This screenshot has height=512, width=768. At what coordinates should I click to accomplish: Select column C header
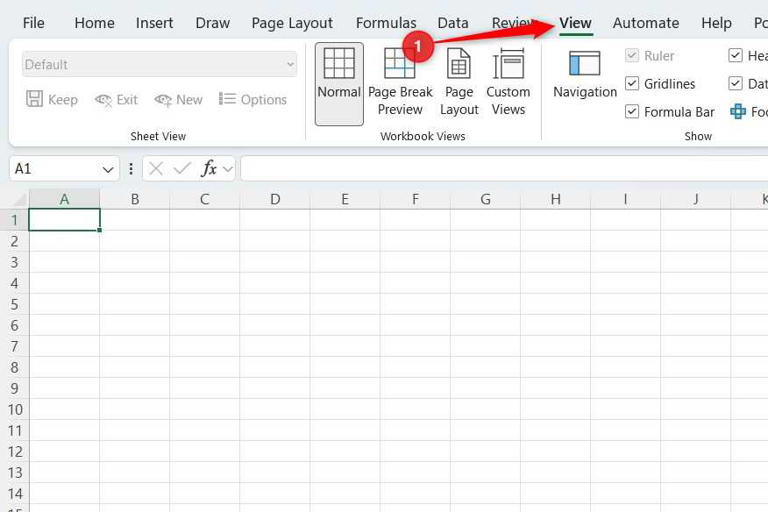tap(205, 199)
